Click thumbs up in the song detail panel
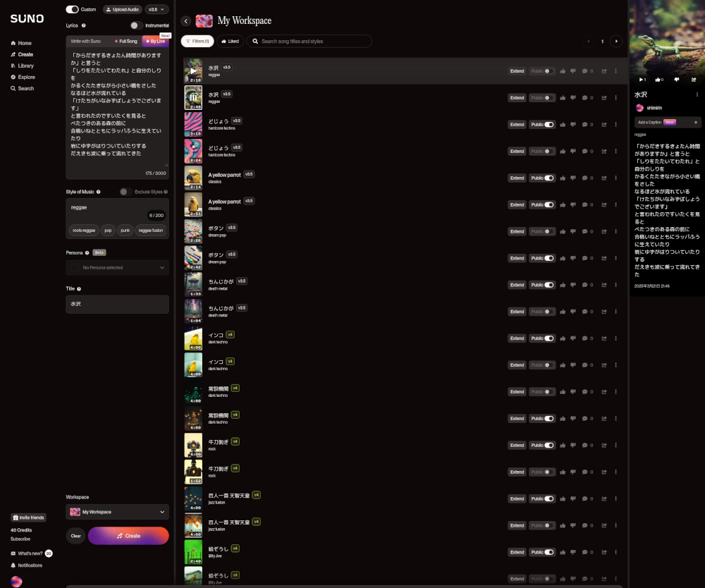The width and height of the screenshot is (705, 588). point(658,80)
